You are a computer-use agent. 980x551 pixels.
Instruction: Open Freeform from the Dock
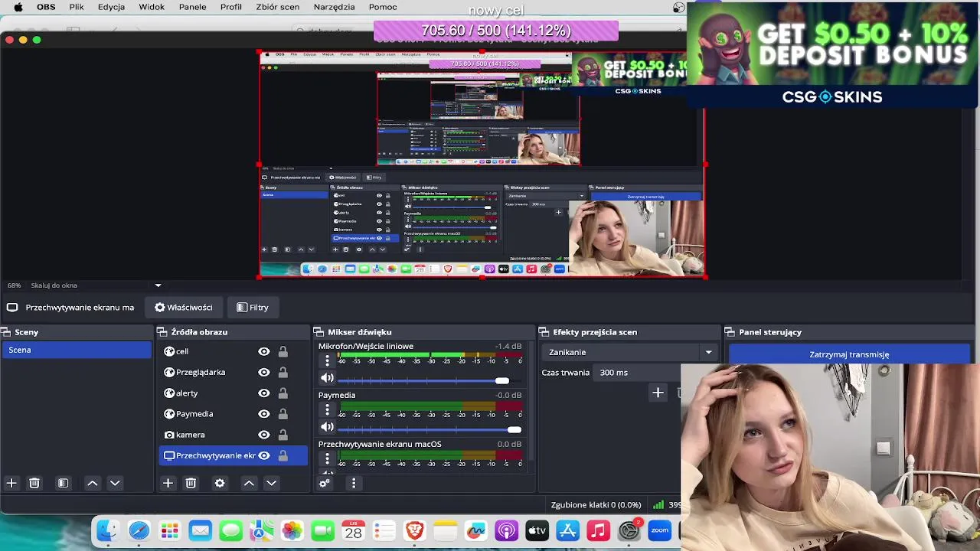pos(475,530)
